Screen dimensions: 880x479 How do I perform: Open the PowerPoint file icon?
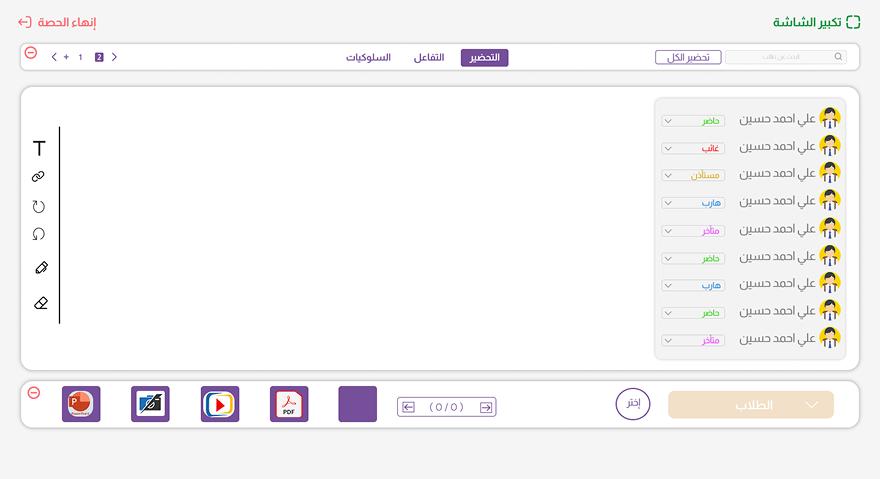click(x=81, y=404)
